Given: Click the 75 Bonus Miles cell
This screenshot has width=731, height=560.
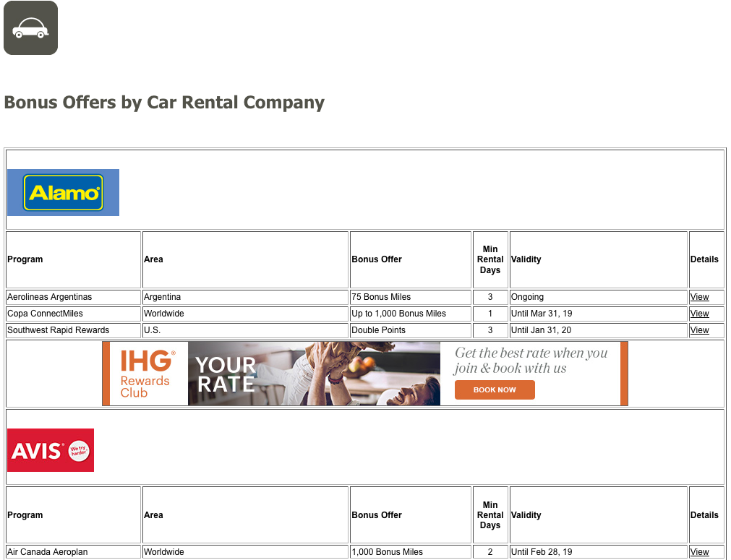Looking at the screenshot, I should tap(410, 297).
